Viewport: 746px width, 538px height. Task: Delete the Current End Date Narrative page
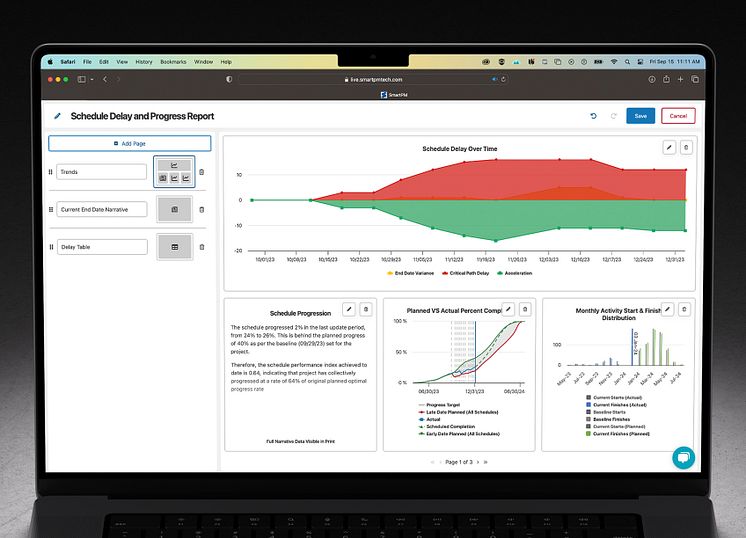(x=202, y=210)
